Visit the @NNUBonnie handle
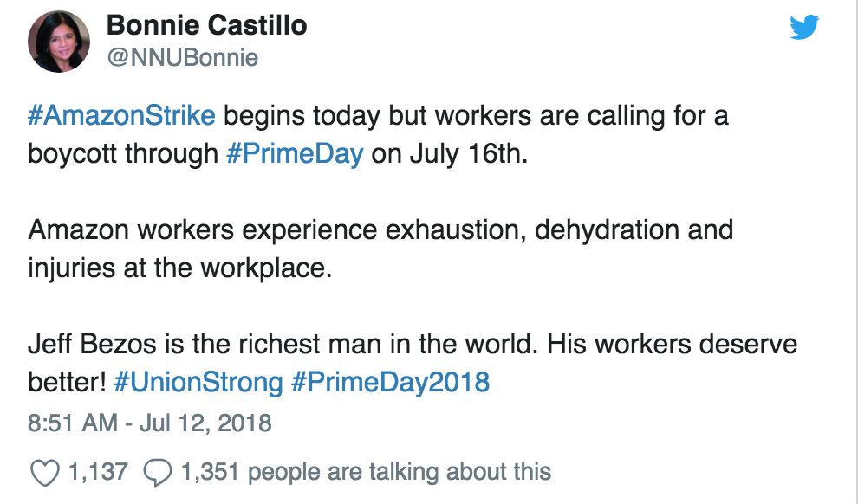 (182, 58)
